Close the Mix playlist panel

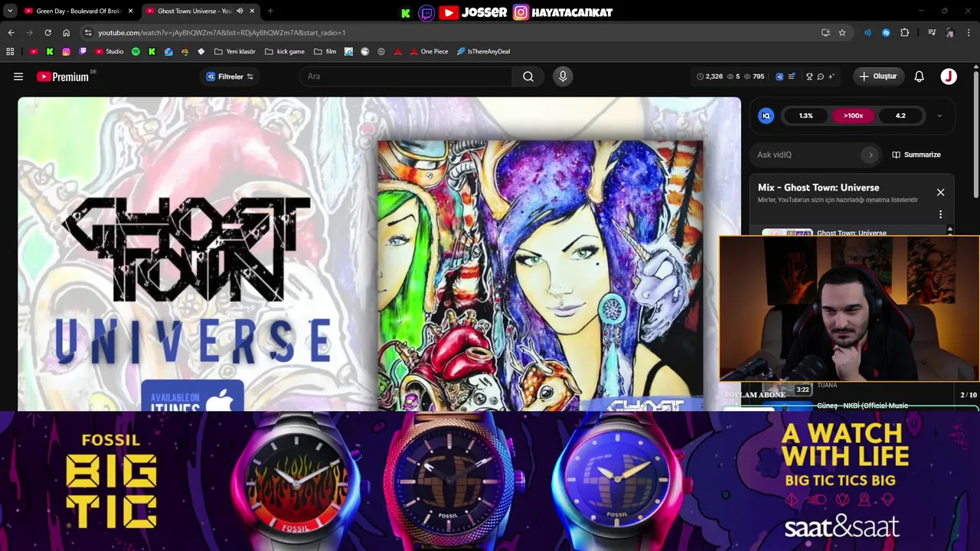pos(940,192)
